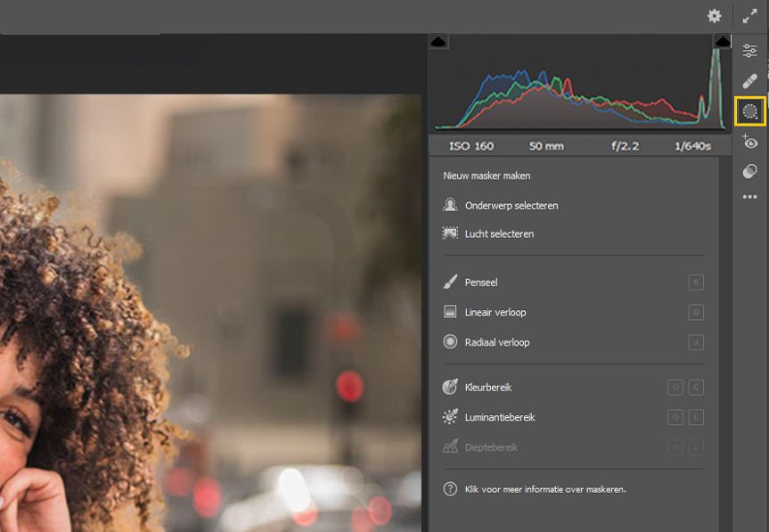
Task: Open the Presets overlapping circles icon
Action: (x=749, y=171)
